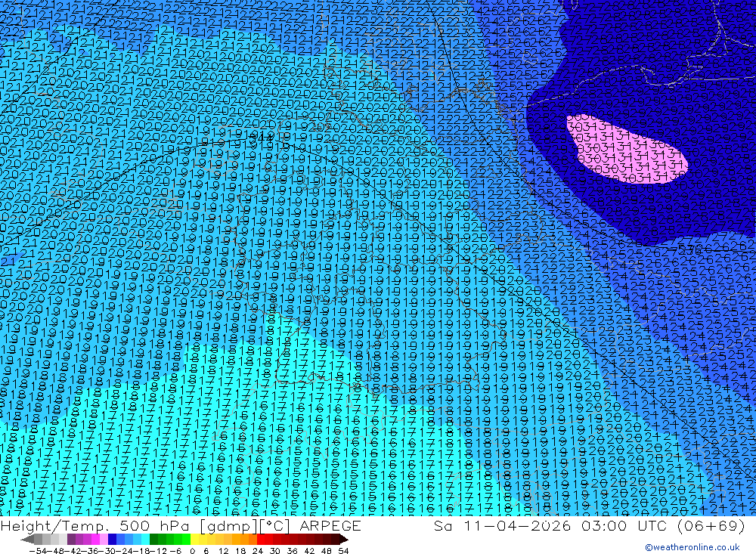Image resolution: width=756 pixels, height=554 pixels.
Task: Click the '0' legend scale value
Action: [192, 551]
